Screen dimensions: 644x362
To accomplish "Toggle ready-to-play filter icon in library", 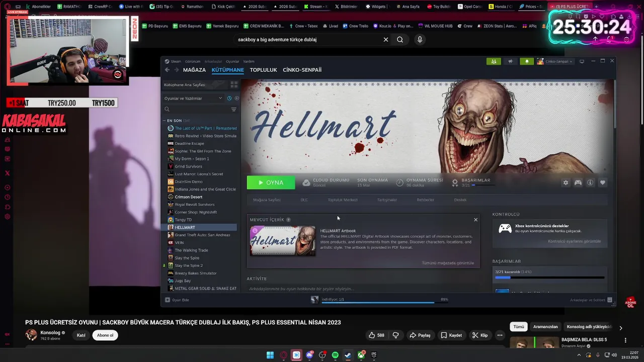I will [236, 98].
